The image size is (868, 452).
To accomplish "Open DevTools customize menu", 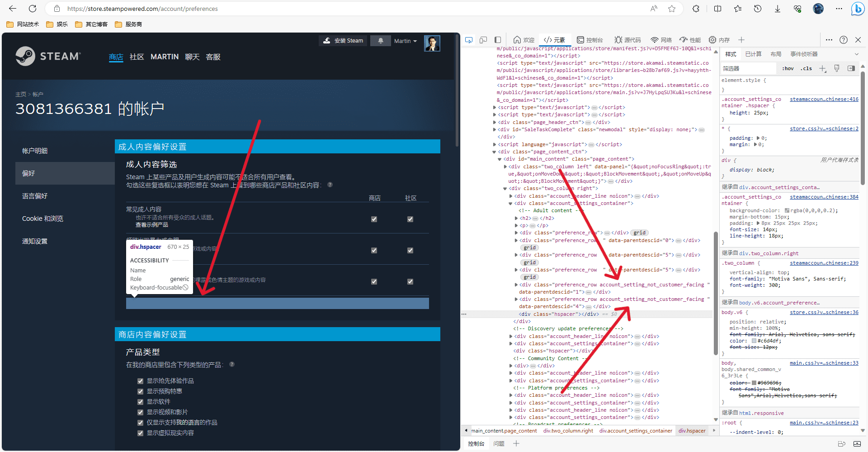I will point(829,40).
